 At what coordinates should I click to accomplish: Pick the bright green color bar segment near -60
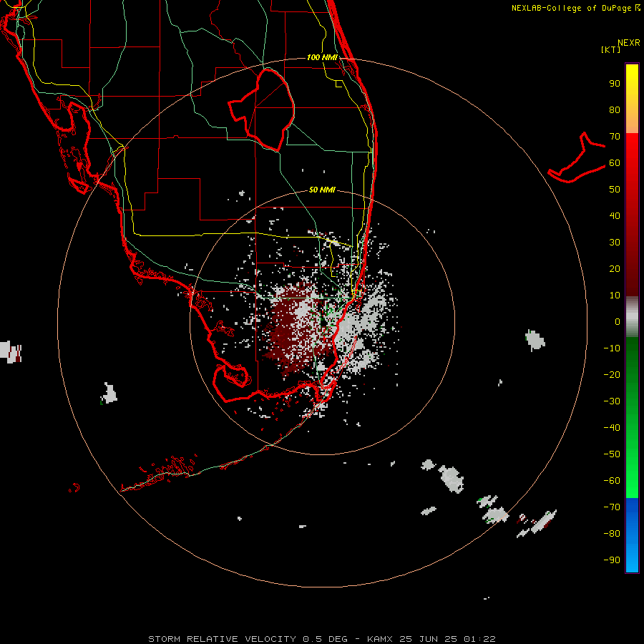[632, 481]
